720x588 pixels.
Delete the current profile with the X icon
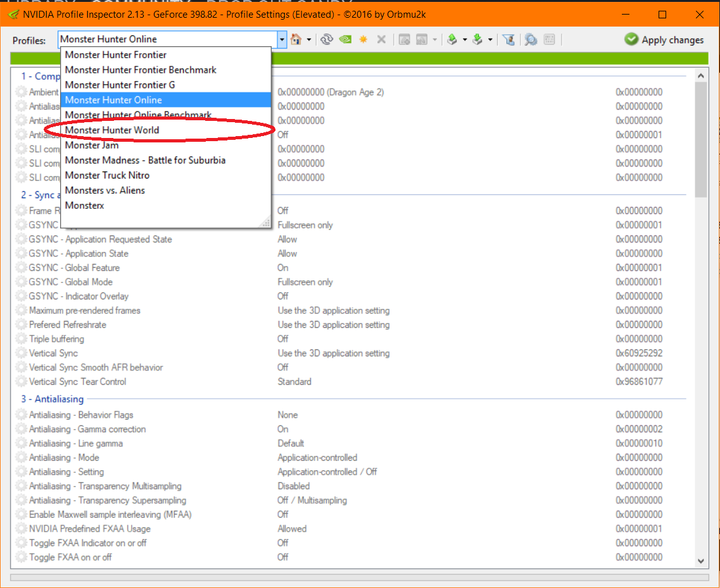[381, 39]
